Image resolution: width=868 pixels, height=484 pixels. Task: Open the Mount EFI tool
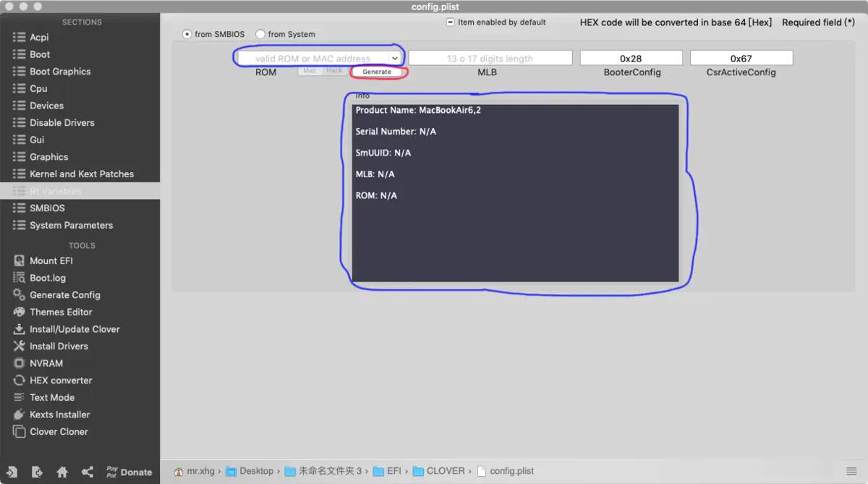pos(51,260)
